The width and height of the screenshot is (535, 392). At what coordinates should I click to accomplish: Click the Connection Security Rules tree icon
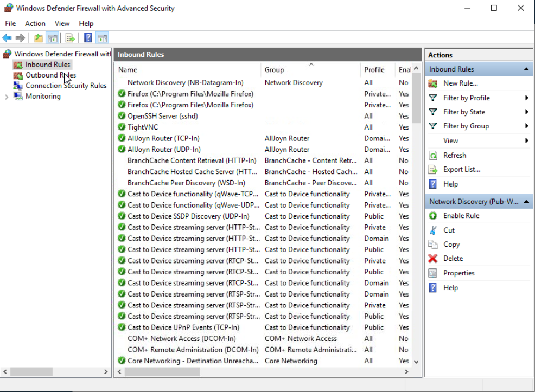coord(18,86)
